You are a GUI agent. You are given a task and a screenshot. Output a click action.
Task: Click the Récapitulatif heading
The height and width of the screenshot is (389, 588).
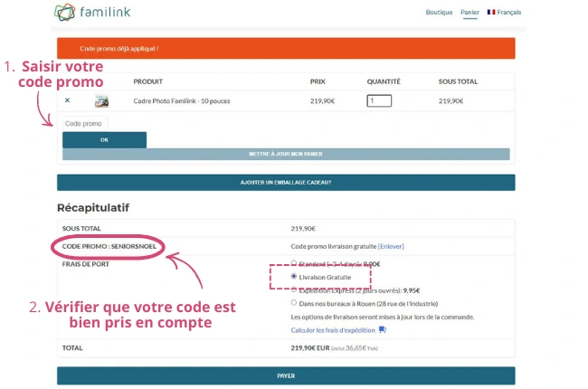pyautogui.click(x=93, y=207)
